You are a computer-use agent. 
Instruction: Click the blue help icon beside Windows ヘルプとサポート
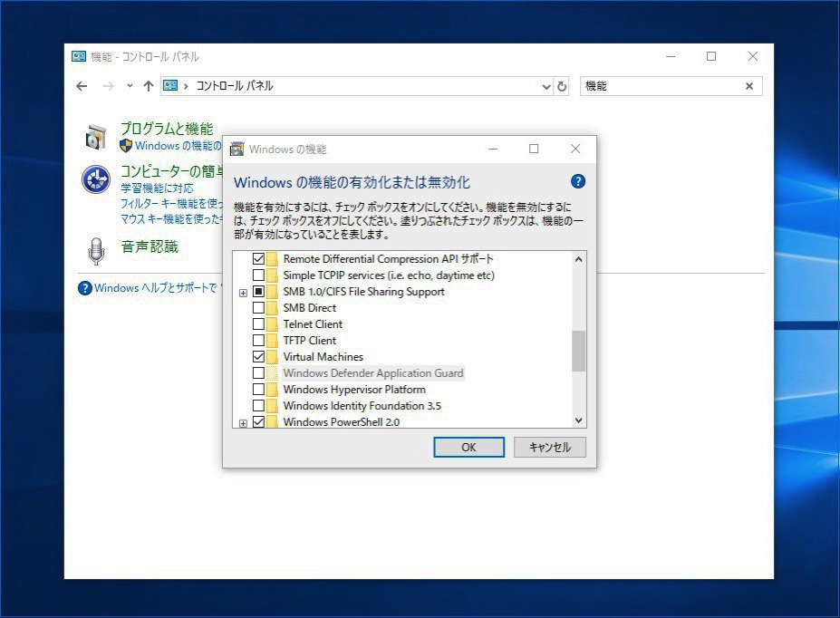[84, 288]
